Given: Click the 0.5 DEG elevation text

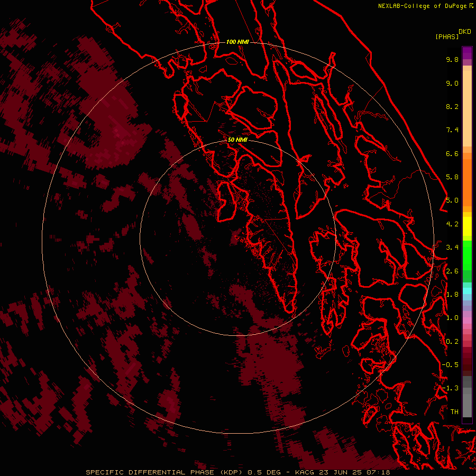Looking at the screenshot, I should 265,472.
